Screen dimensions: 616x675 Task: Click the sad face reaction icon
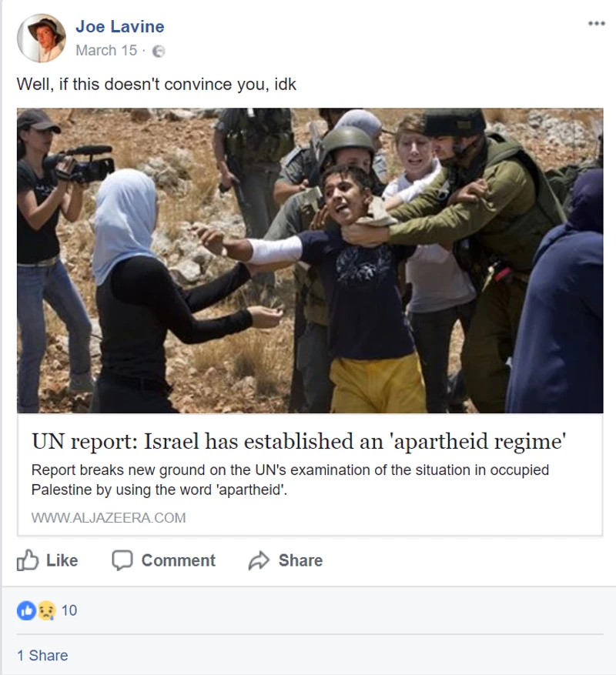(46, 610)
